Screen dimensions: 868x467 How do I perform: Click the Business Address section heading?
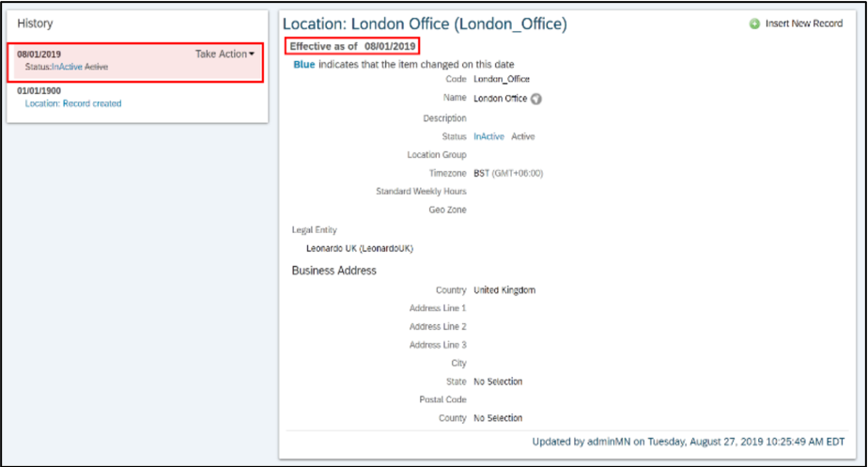333,271
